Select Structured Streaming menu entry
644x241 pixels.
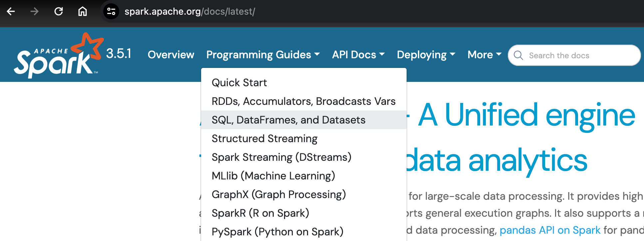coord(304,138)
